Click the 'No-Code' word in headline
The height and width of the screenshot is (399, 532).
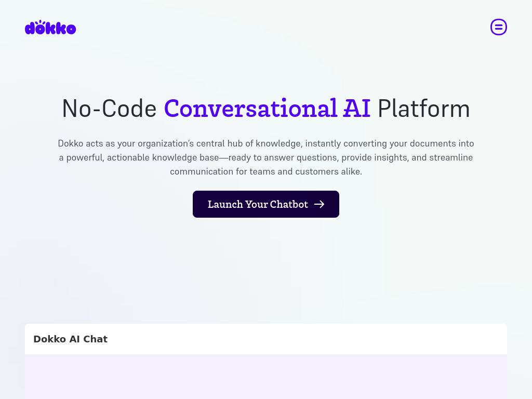tap(109, 109)
